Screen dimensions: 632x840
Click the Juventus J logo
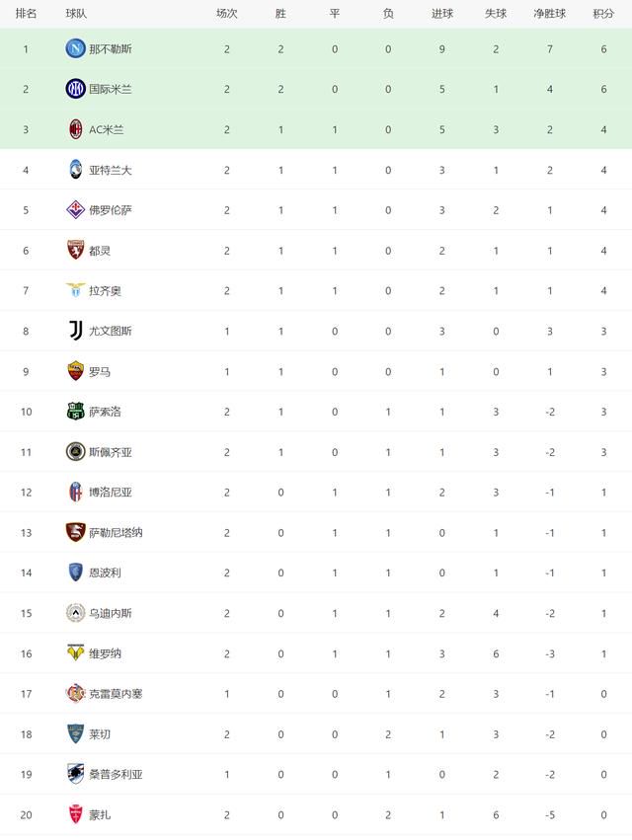tap(76, 331)
